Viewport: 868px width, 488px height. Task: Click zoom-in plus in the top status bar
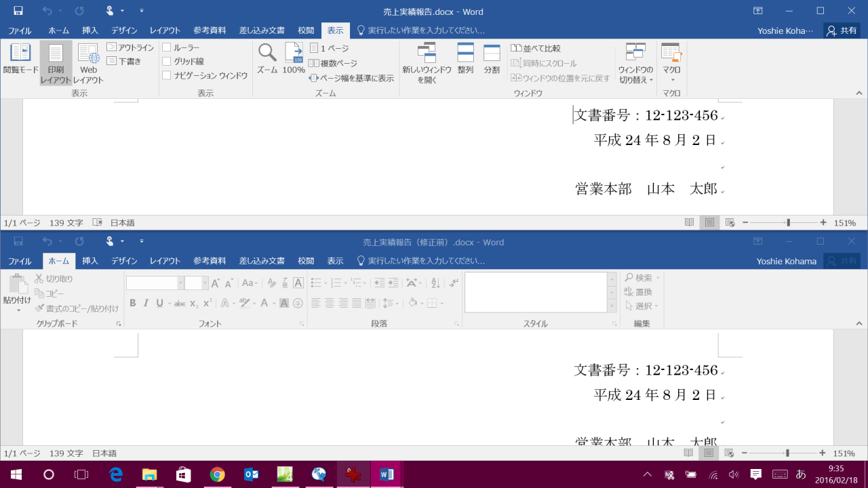[823, 222]
